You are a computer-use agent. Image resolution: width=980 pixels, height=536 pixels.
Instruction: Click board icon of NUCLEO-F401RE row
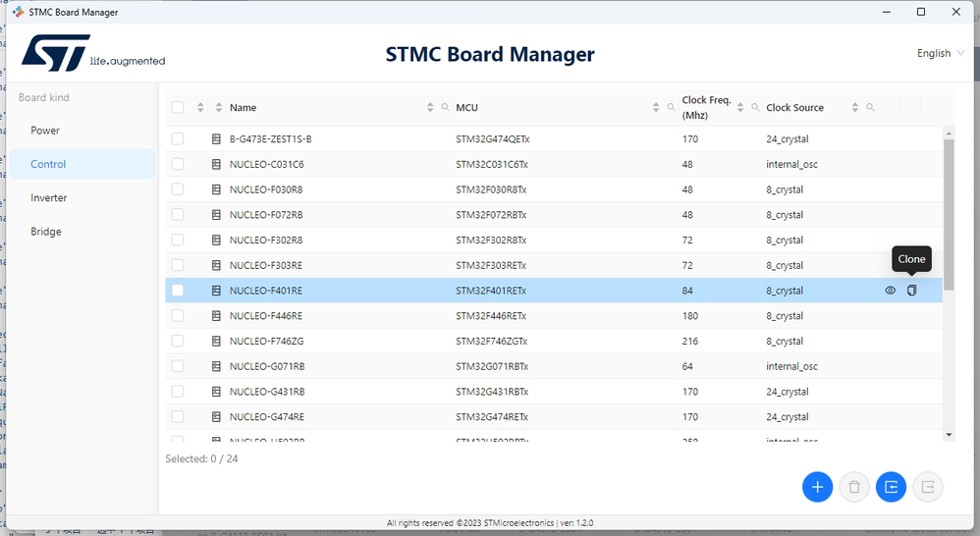216,291
